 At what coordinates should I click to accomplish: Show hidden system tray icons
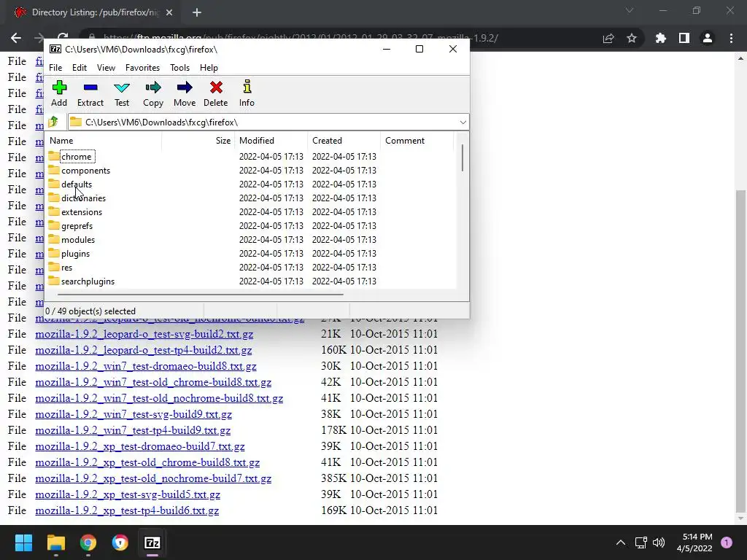(621, 542)
